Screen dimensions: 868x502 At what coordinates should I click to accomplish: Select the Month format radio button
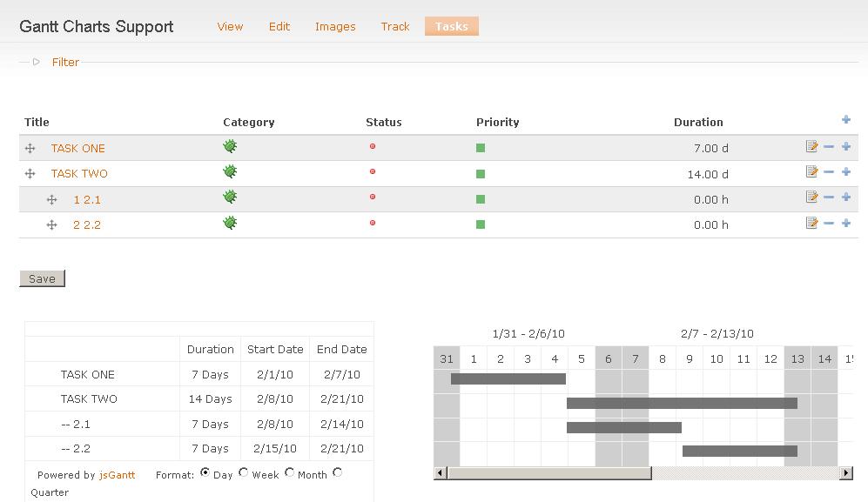coord(289,472)
